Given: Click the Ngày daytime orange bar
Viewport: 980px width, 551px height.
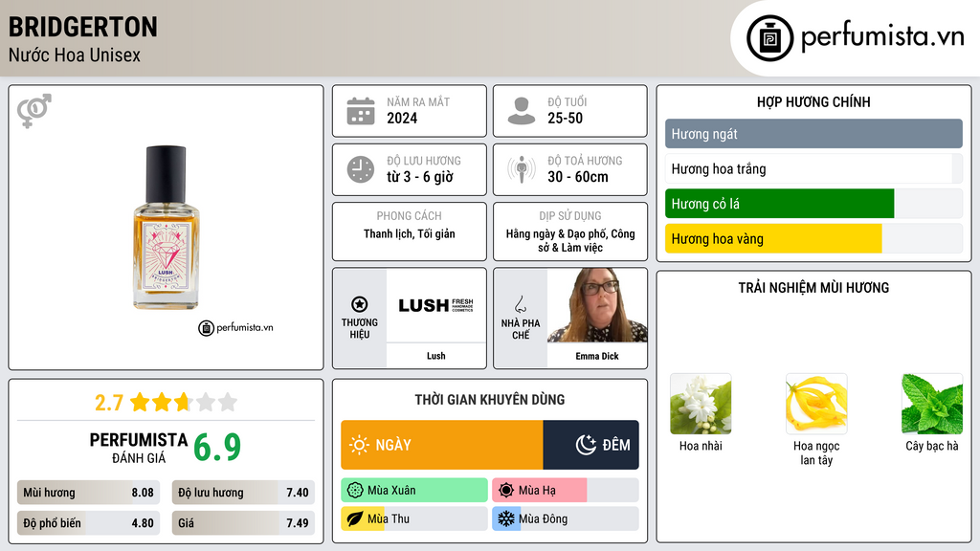Looking at the screenshot, I should 442,445.
